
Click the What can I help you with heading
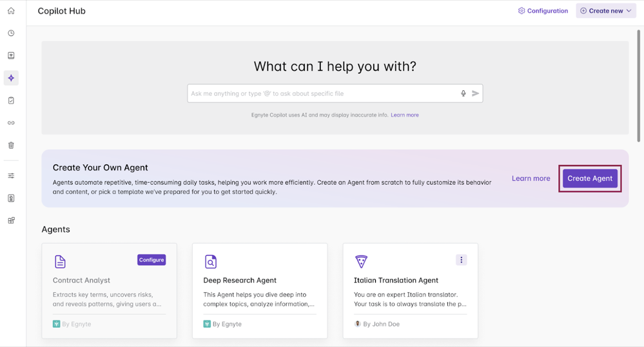click(x=335, y=66)
